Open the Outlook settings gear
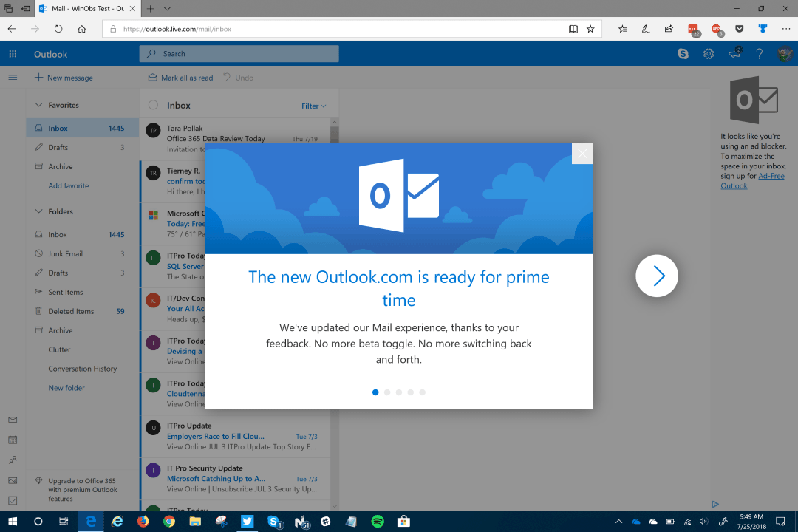798x532 pixels. pos(709,53)
